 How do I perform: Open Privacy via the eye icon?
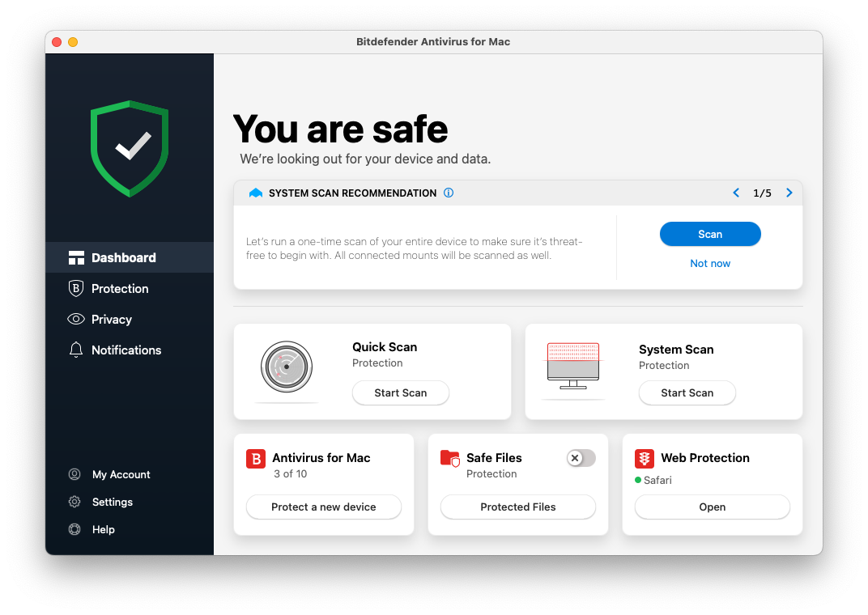pyautogui.click(x=75, y=319)
